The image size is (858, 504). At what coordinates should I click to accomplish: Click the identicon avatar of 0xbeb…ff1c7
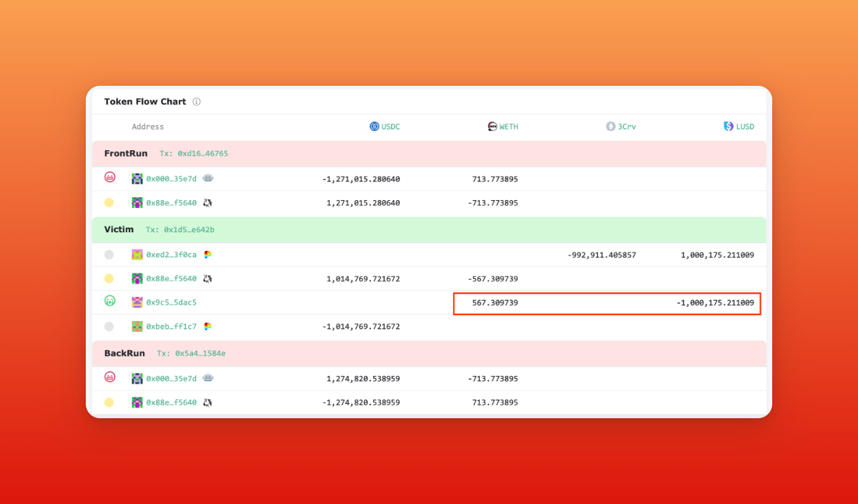tap(137, 327)
